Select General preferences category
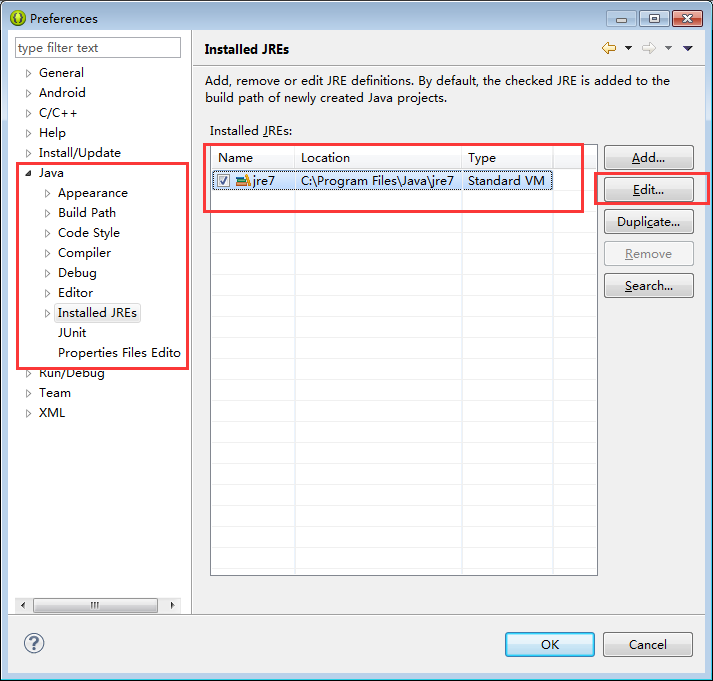Screen dimensions: 713x681 pyautogui.click(x=61, y=73)
